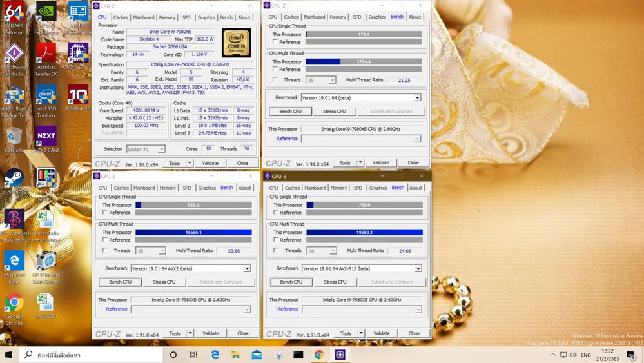Open Memory tab in AVX2 window
Viewport: 644px width, 363px height.
[168, 188]
